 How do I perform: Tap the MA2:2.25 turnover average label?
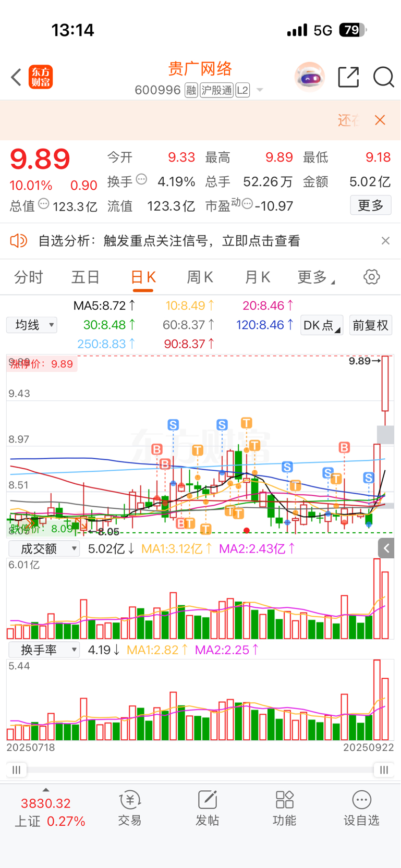click(226, 650)
